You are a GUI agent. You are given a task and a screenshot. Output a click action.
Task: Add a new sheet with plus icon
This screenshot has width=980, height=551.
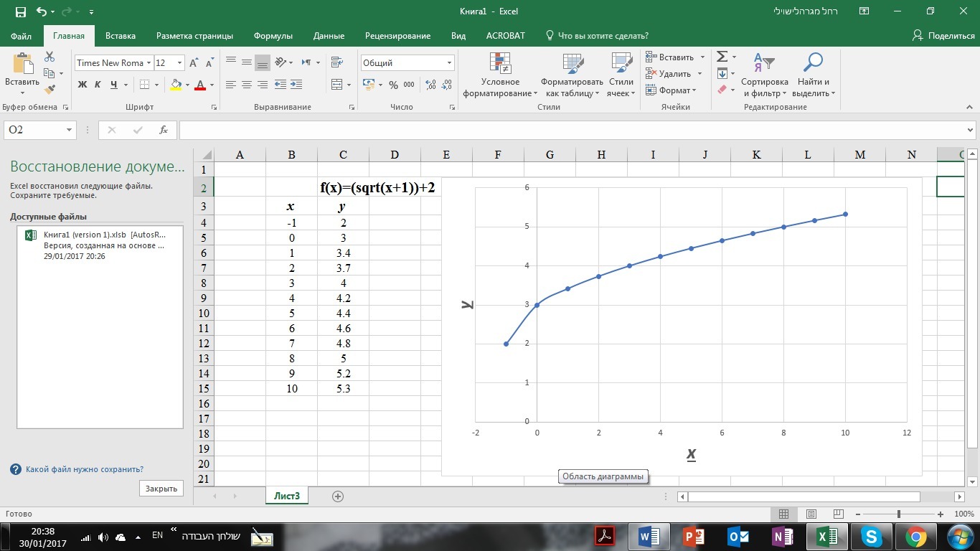coord(338,496)
